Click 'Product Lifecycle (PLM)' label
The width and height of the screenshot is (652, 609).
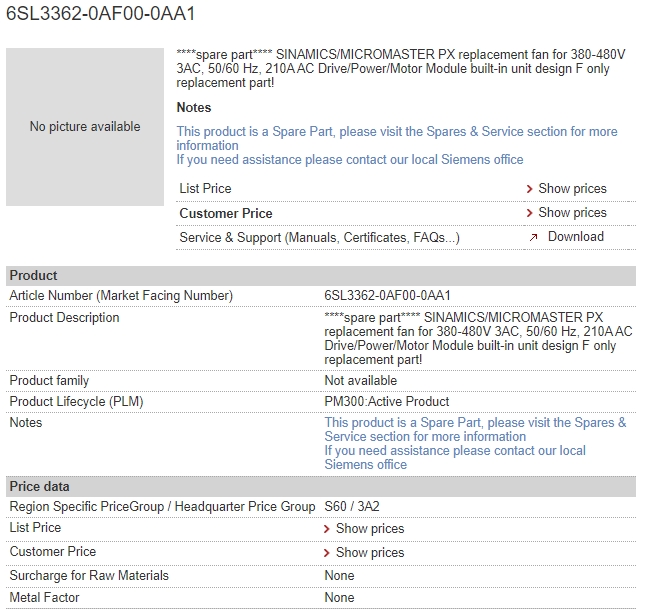point(76,402)
